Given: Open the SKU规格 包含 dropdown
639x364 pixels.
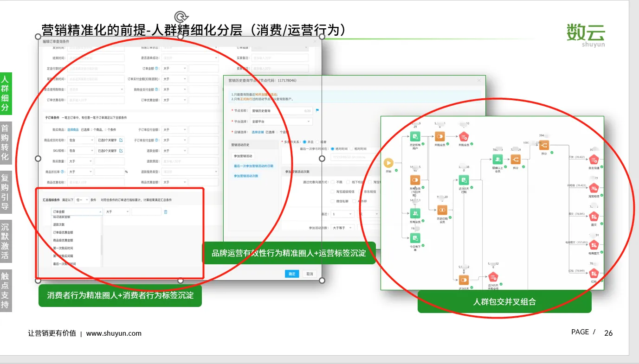Looking at the screenshot, I should coord(80,151).
